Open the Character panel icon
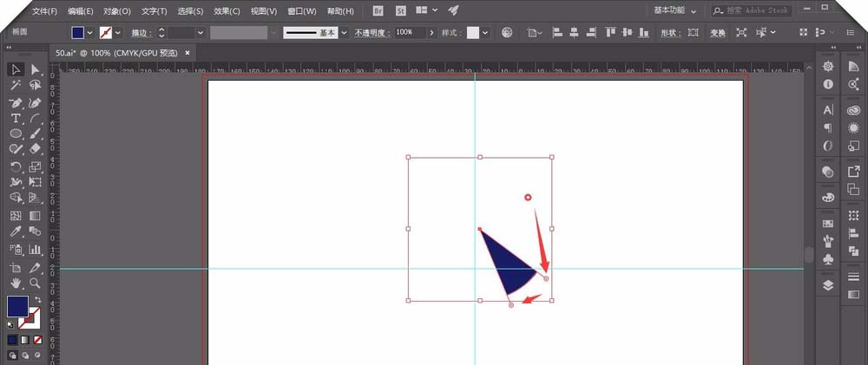The height and width of the screenshot is (365, 868). 828,110
